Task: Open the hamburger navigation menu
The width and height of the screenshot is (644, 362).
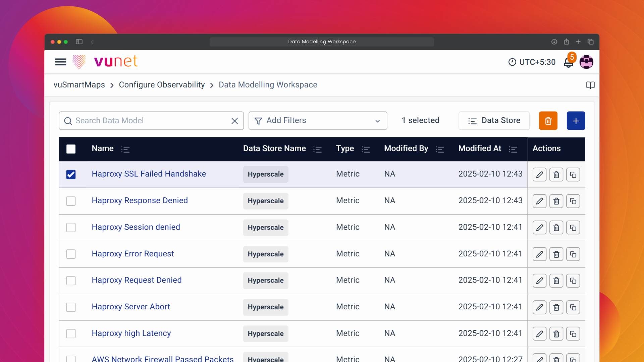Action: [60, 62]
